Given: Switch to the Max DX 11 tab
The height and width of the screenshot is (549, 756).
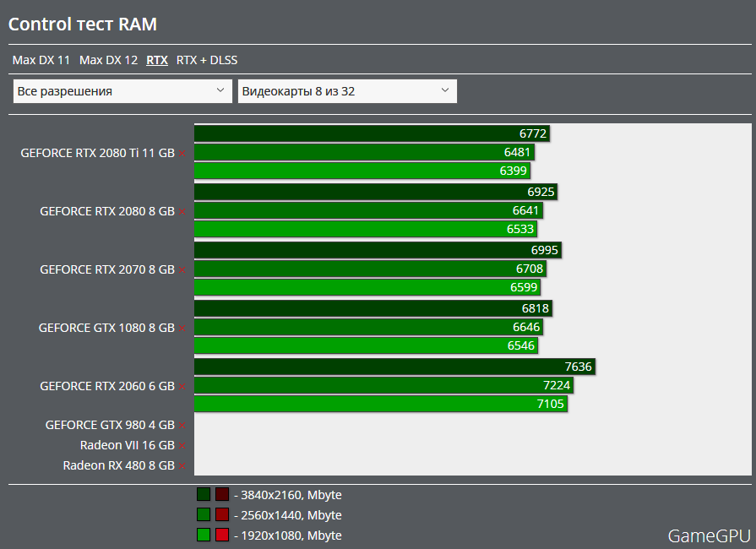Looking at the screenshot, I should (x=41, y=60).
